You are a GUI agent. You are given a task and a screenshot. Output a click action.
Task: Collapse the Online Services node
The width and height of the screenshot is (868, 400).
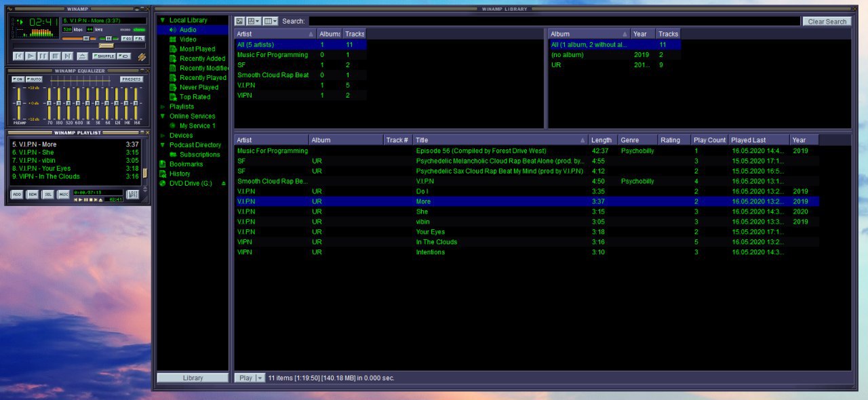coord(163,116)
